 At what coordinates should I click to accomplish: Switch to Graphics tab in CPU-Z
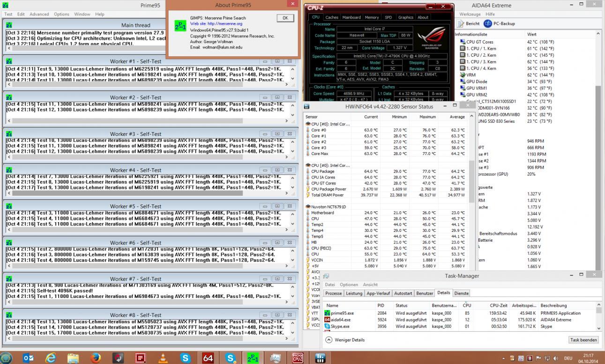tap(406, 17)
